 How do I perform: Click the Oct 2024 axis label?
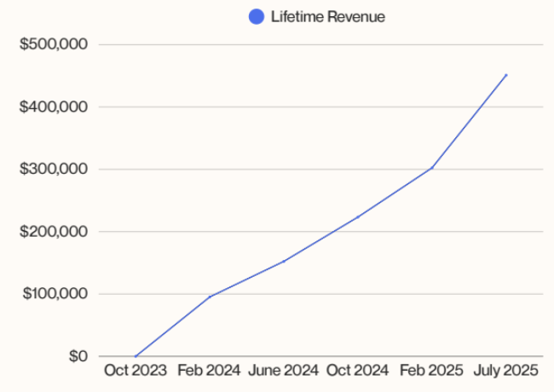pyautogui.click(x=358, y=371)
